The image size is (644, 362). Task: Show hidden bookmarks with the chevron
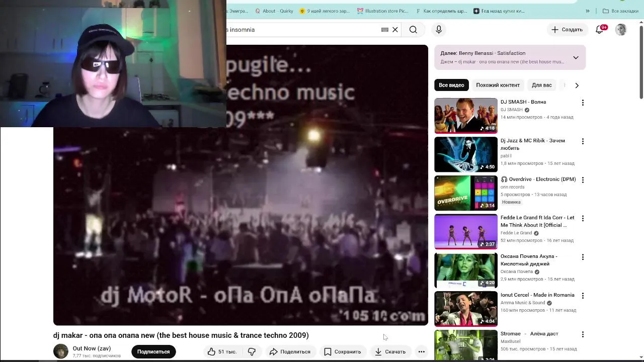coord(587,11)
